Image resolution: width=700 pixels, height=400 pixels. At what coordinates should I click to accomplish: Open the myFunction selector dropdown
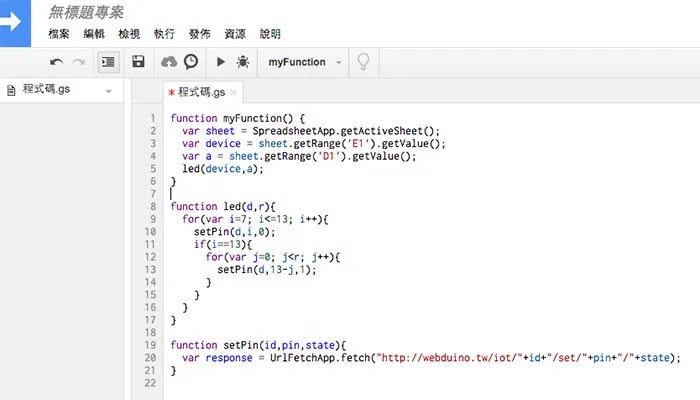304,62
